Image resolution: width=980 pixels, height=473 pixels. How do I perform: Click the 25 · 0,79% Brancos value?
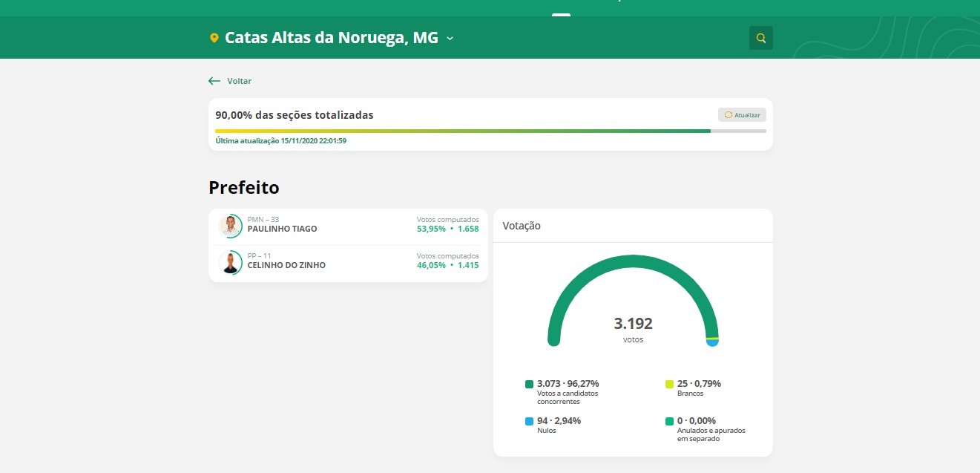699,384
